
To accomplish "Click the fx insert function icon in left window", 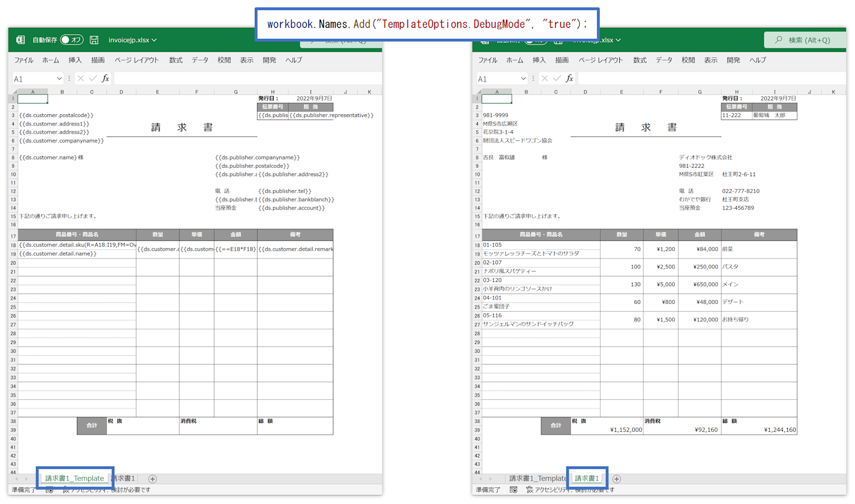I will point(105,78).
